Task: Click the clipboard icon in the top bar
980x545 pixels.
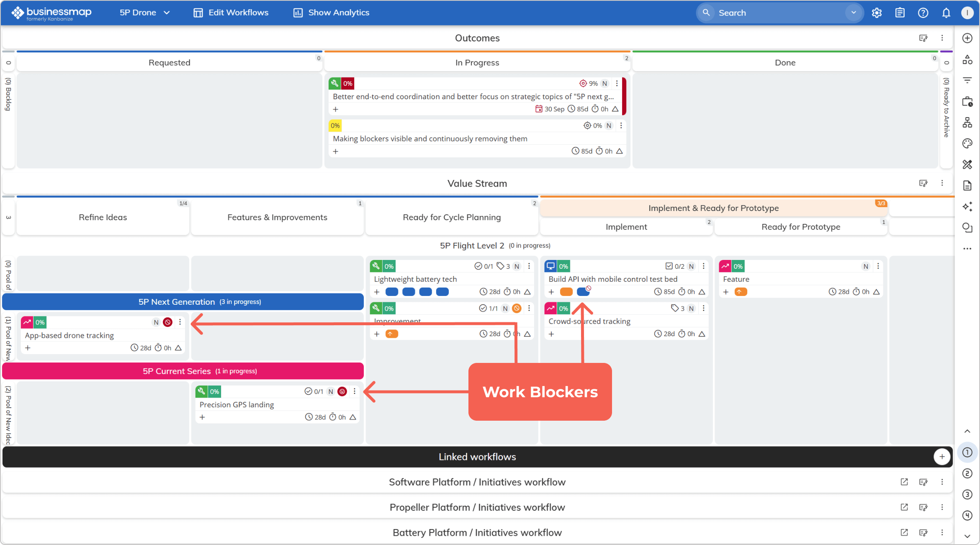Action: pos(899,13)
